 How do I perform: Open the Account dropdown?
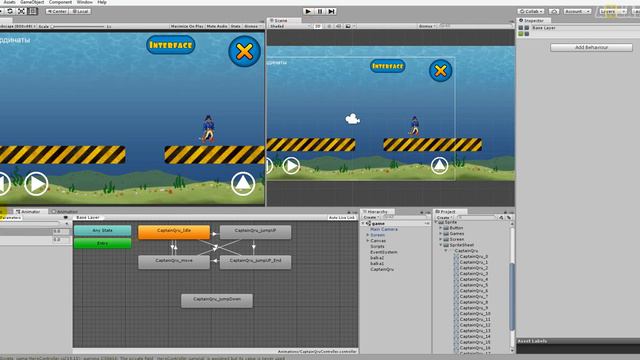pyautogui.click(x=577, y=11)
